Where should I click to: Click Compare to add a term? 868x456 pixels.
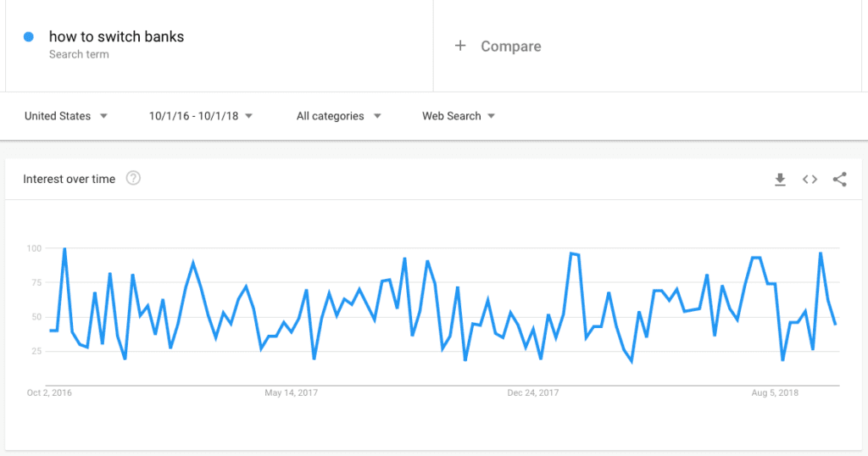510,47
